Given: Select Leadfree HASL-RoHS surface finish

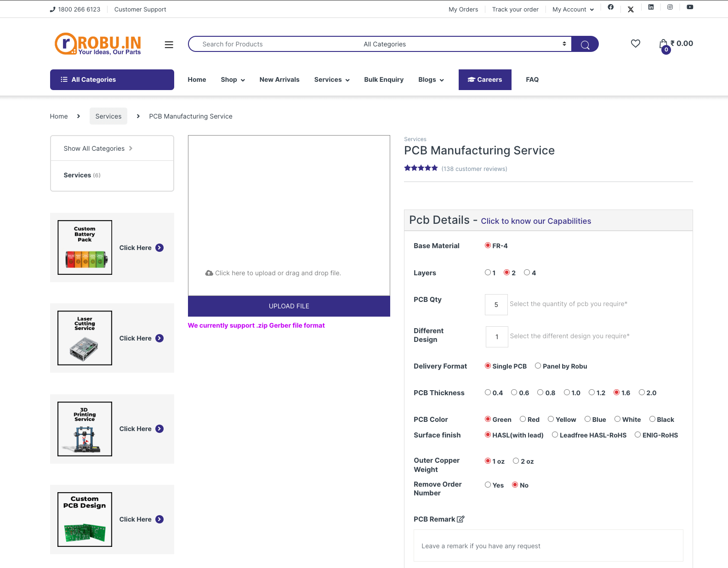Looking at the screenshot, I should click(x=555, y=435).
